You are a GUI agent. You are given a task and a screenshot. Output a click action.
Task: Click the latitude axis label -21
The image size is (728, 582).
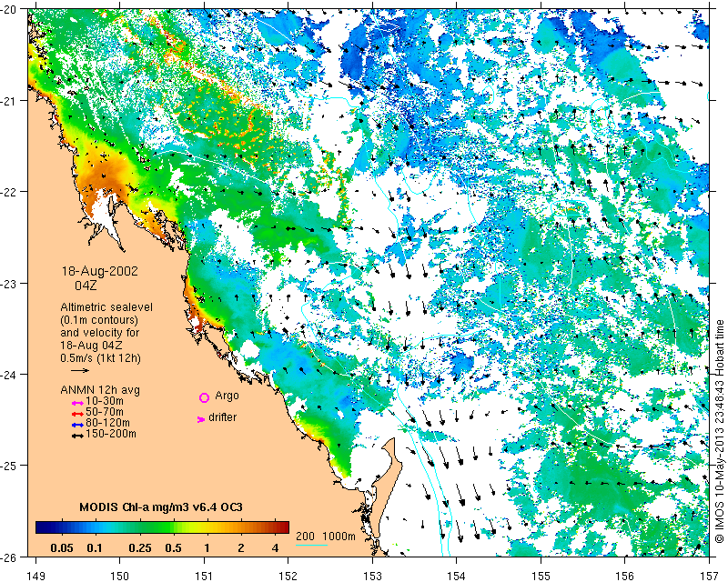9,101
